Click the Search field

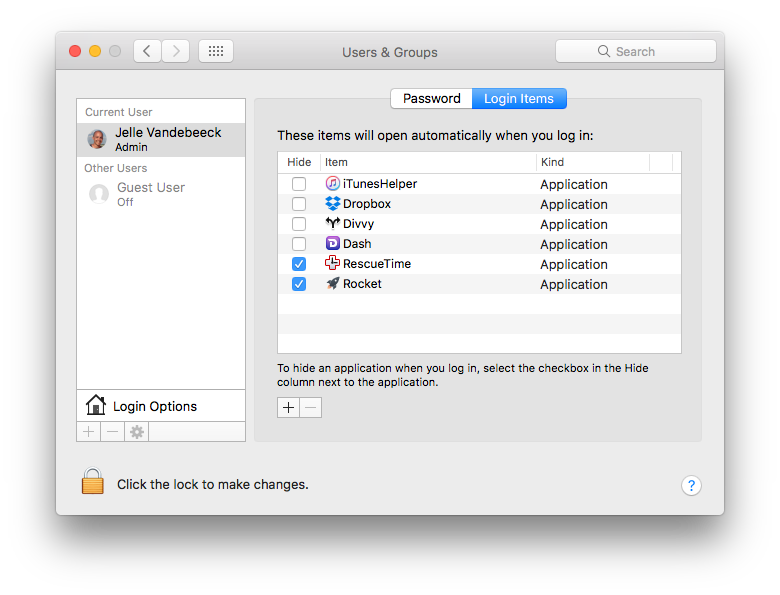[x=636, y=51]
